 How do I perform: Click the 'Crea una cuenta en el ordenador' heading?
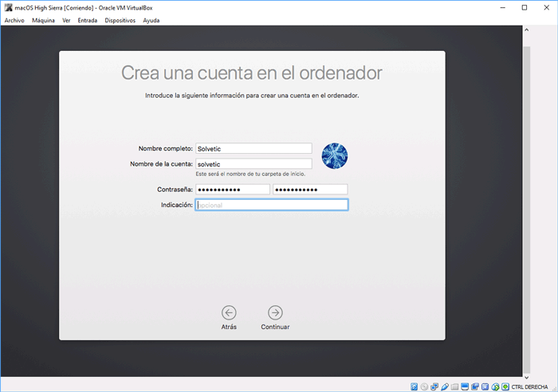252,73
